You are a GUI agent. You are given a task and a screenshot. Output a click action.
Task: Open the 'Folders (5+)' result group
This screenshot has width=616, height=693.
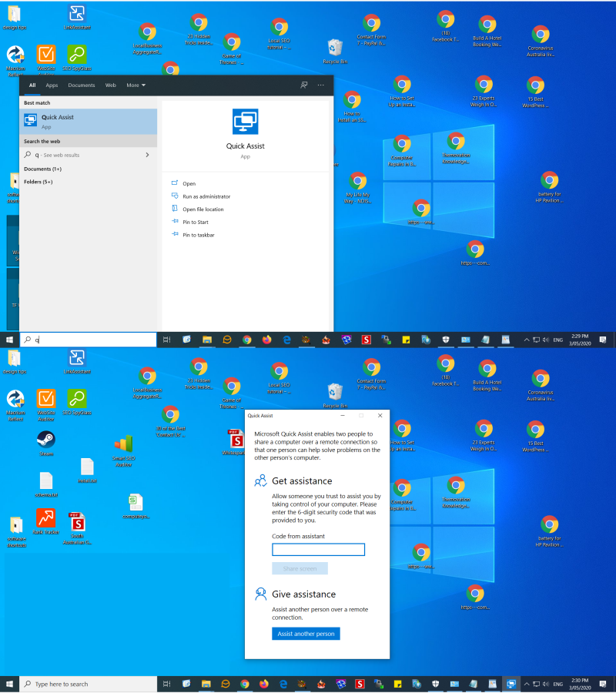(38, 182)
